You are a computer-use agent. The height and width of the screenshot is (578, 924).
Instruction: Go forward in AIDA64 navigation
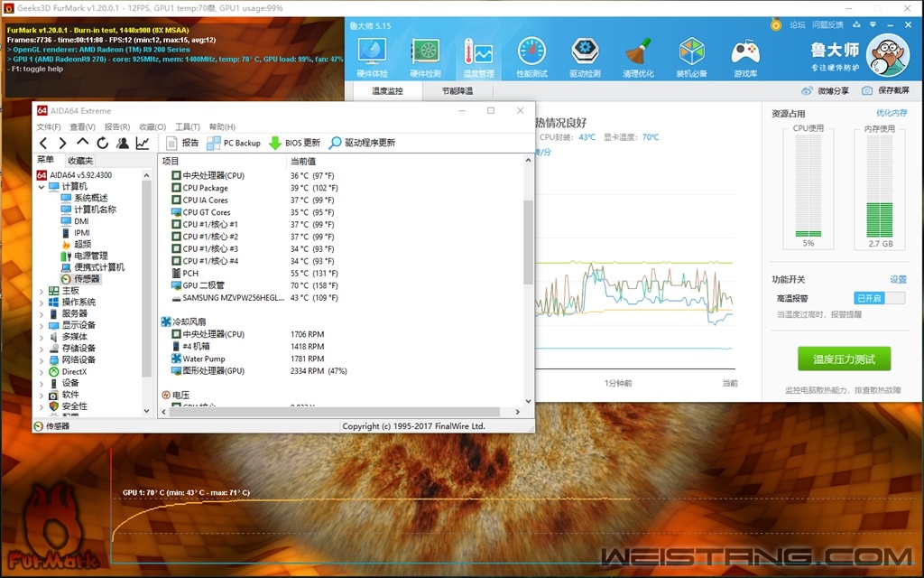click(62, 143)
